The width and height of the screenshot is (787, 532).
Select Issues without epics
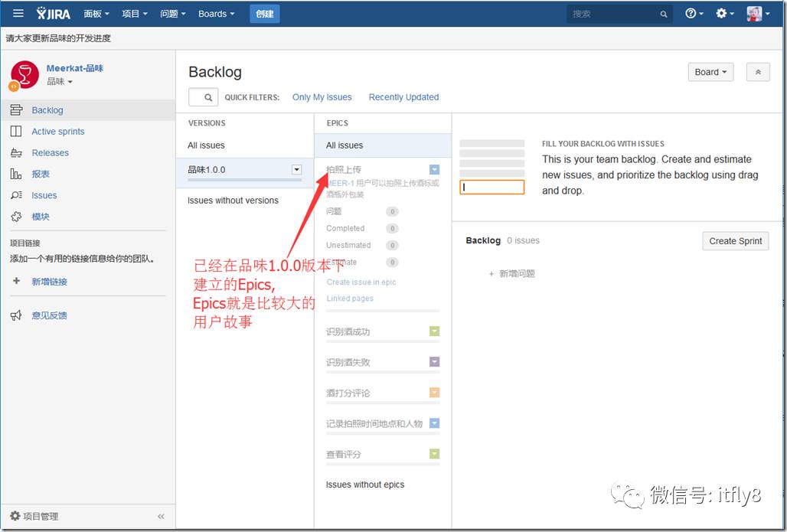pyautogui.click(x=365, y=485)
